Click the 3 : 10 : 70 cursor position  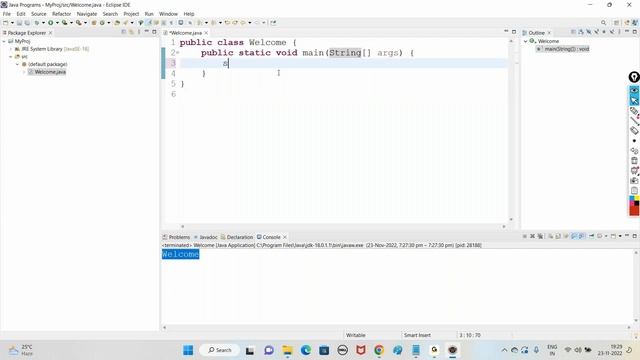(470, 335)
